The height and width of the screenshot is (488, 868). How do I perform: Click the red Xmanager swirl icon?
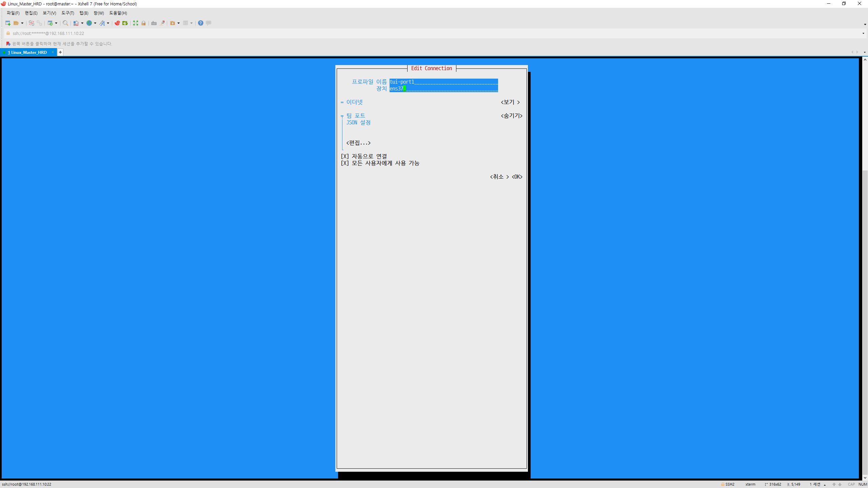pyautogui.click(x=117, y=23)
